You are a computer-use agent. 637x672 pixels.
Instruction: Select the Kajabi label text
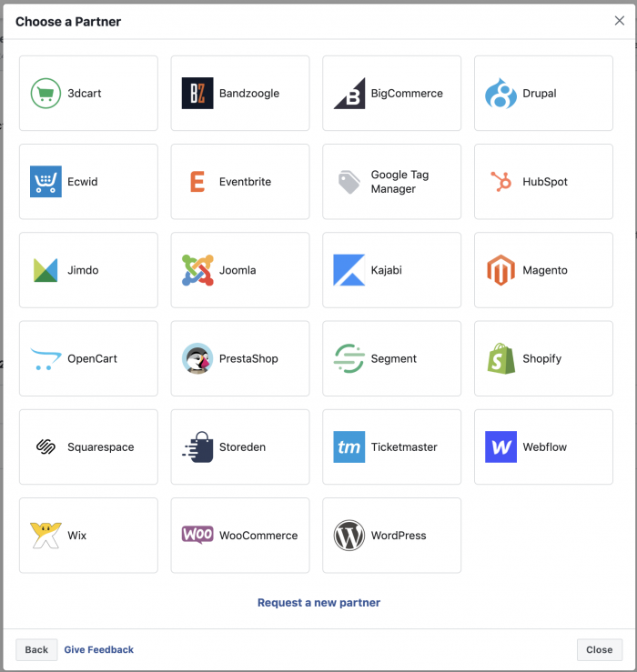coord(387,270)
